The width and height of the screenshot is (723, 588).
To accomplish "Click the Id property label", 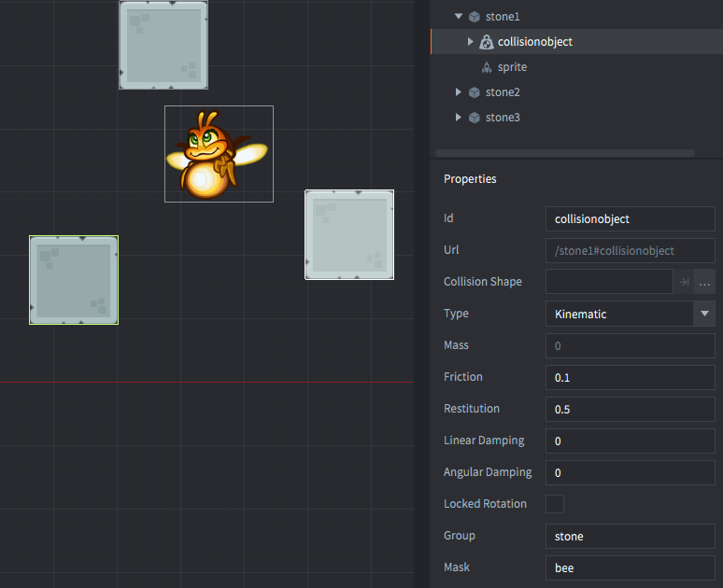I will click(x=448, y=218).
